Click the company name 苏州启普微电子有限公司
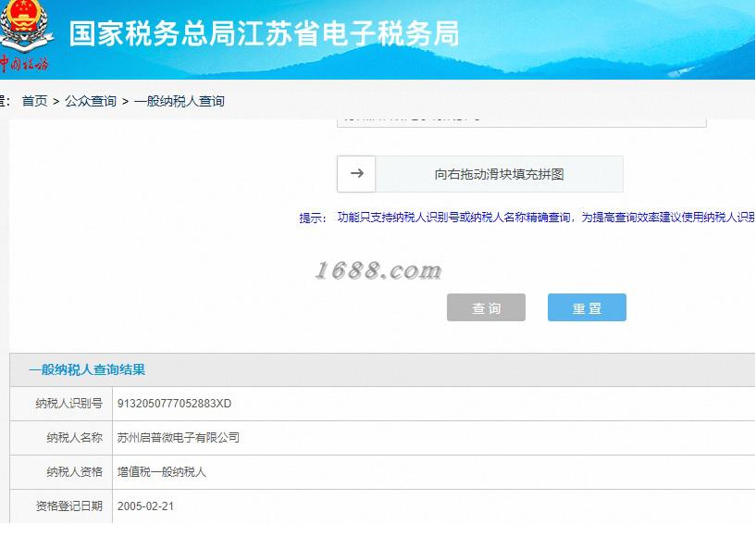 click(179, 438)
